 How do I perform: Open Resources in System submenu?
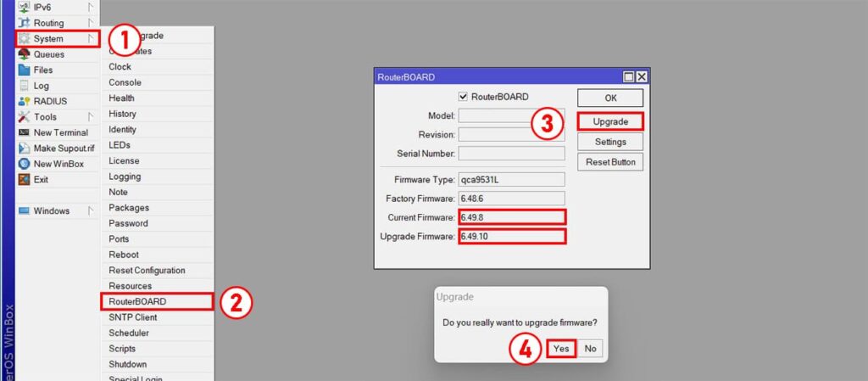[x=157, y=286]
